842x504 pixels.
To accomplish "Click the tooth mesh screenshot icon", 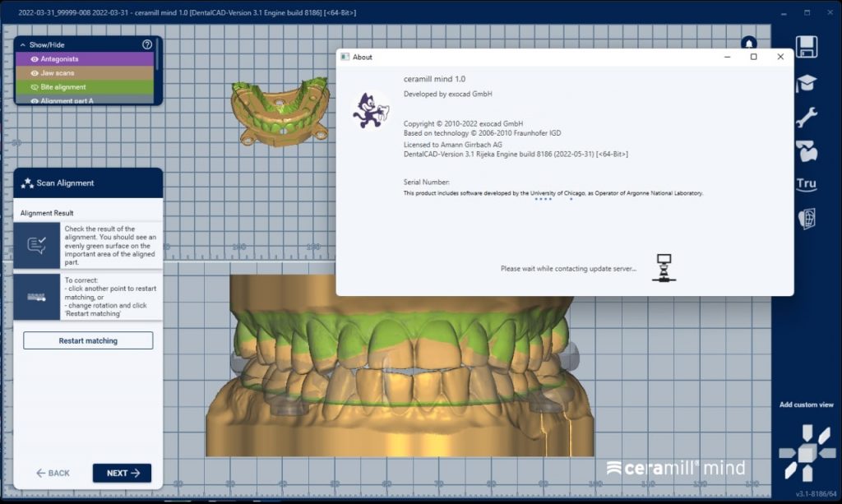I will [807, 219].
